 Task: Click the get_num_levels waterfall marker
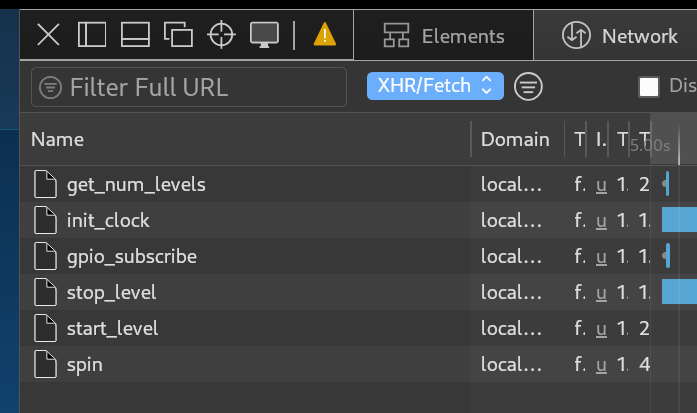[x=666, y=184]
